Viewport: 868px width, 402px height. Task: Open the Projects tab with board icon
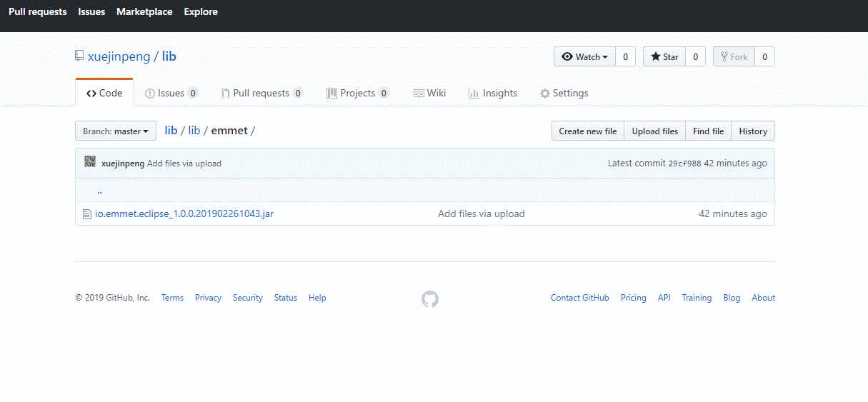tap(358, 93)
